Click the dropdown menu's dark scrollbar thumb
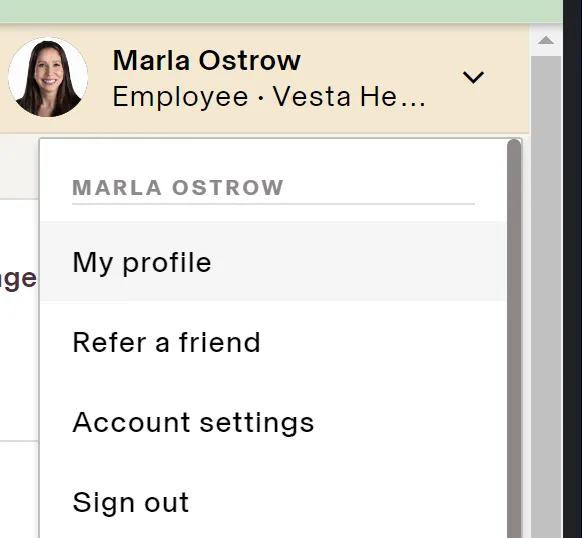Screen dimensions: 582x538 (514, 338)
